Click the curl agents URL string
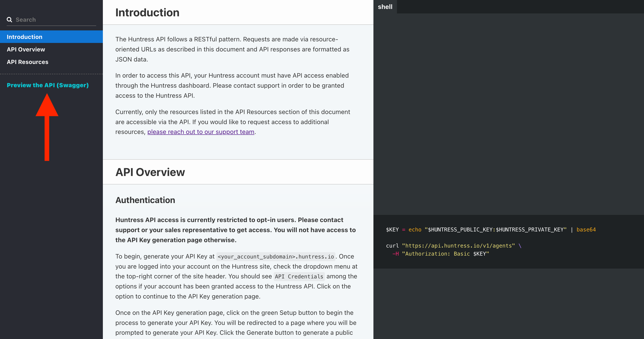 pos(458,246)
